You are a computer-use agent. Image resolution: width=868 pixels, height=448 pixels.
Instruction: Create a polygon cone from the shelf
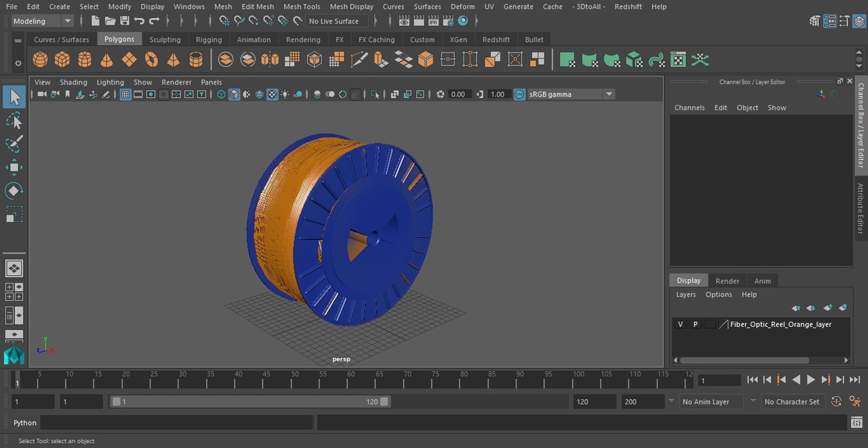(x=107, y=60)
